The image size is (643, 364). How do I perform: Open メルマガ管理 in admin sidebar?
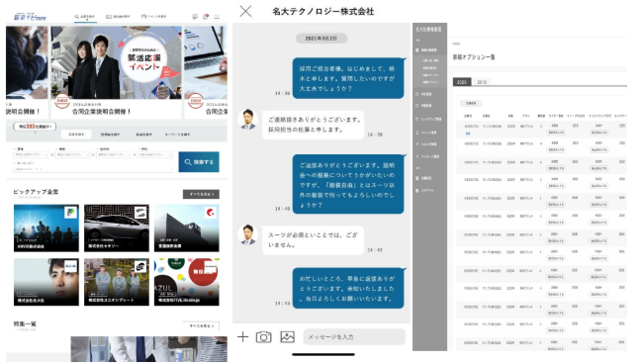[427, 144]
